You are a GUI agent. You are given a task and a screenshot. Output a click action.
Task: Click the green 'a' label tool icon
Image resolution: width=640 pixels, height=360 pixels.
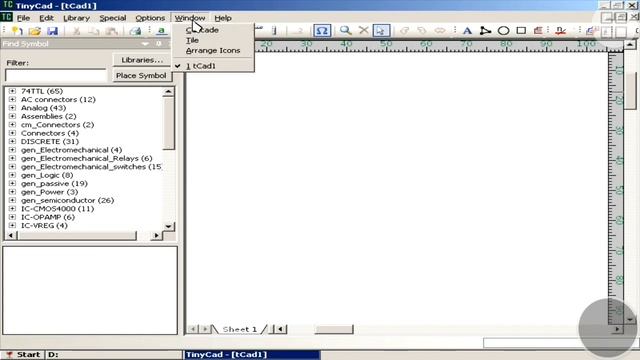pos(161,31)
